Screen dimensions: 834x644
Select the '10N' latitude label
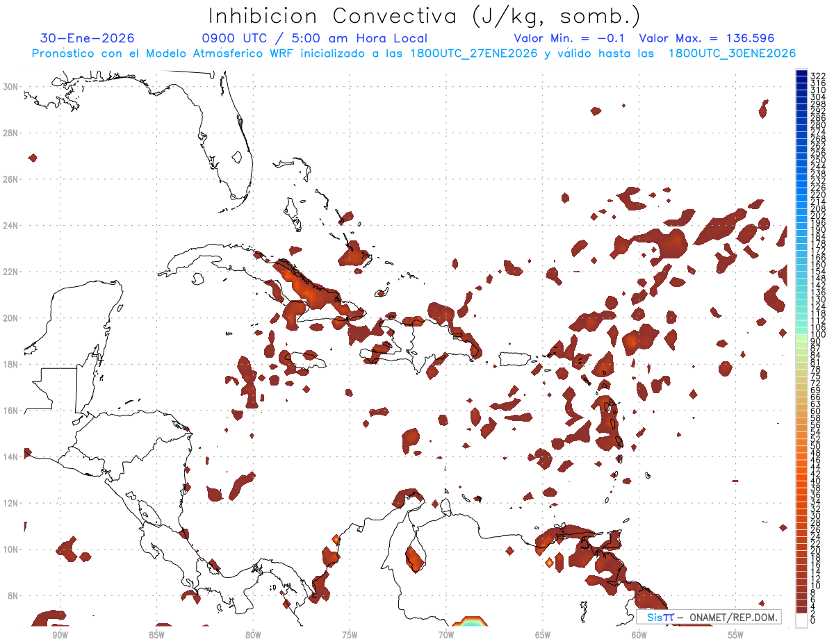point(11,550)
